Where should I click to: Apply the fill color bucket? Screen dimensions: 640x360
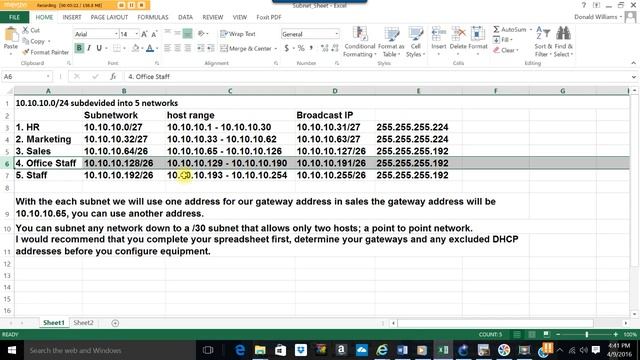pyautogui.click(x=135, y=48)
